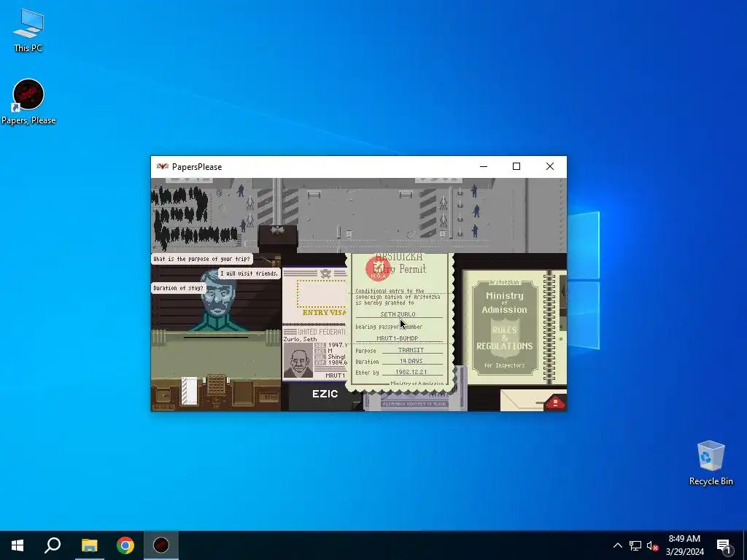The width and height of the screenshot is (747, 560).
Task: Click the traveler's face in the booth
Action: (218, 295)
